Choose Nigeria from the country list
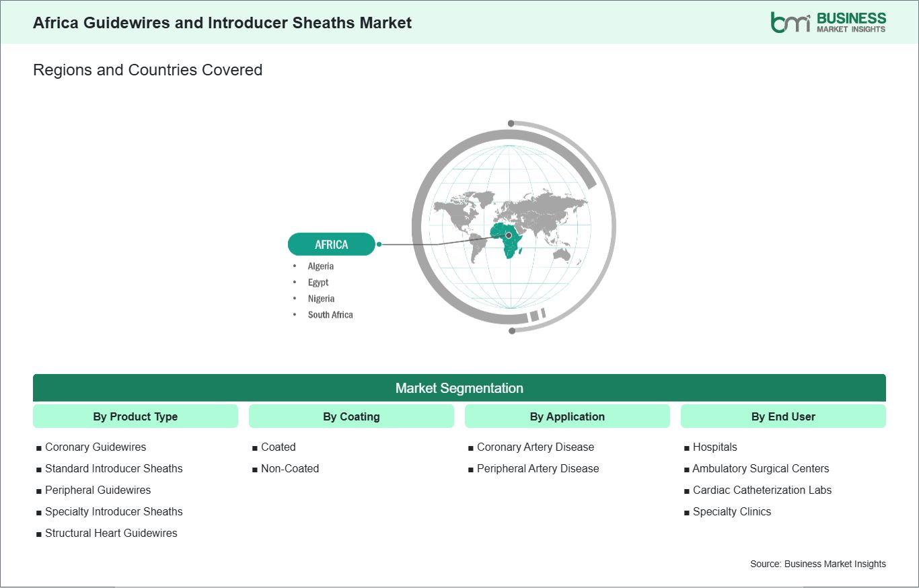The image size is (919, 588). [321, 299]
